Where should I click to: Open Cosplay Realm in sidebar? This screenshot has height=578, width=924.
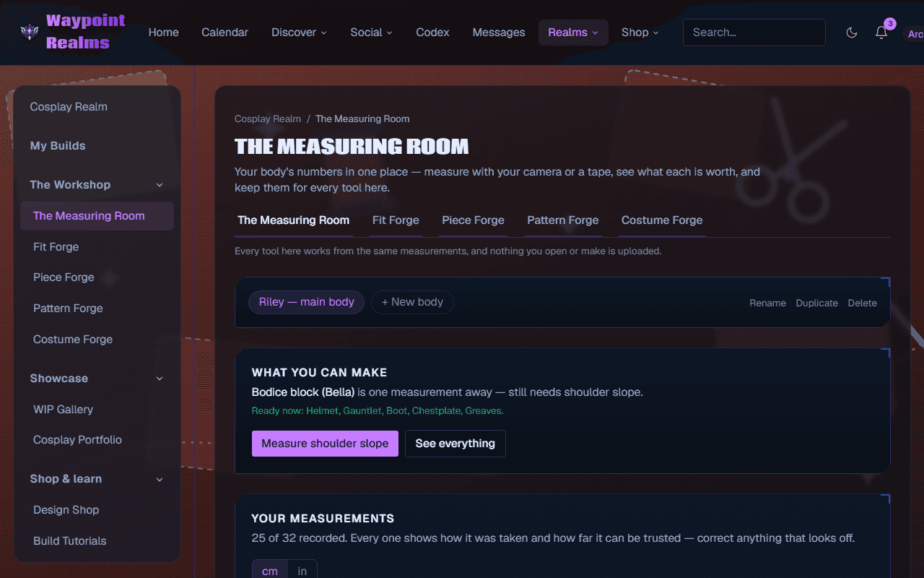97,107
